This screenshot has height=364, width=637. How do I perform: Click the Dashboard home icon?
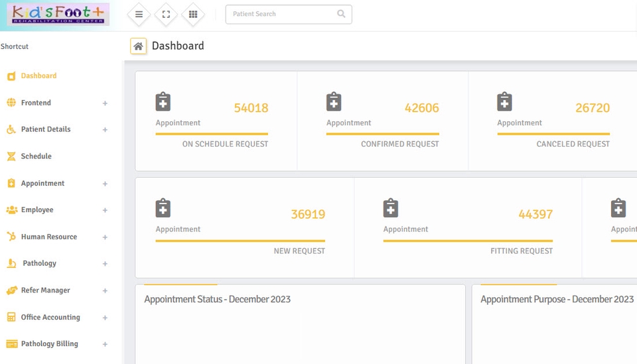pos(138,46)
